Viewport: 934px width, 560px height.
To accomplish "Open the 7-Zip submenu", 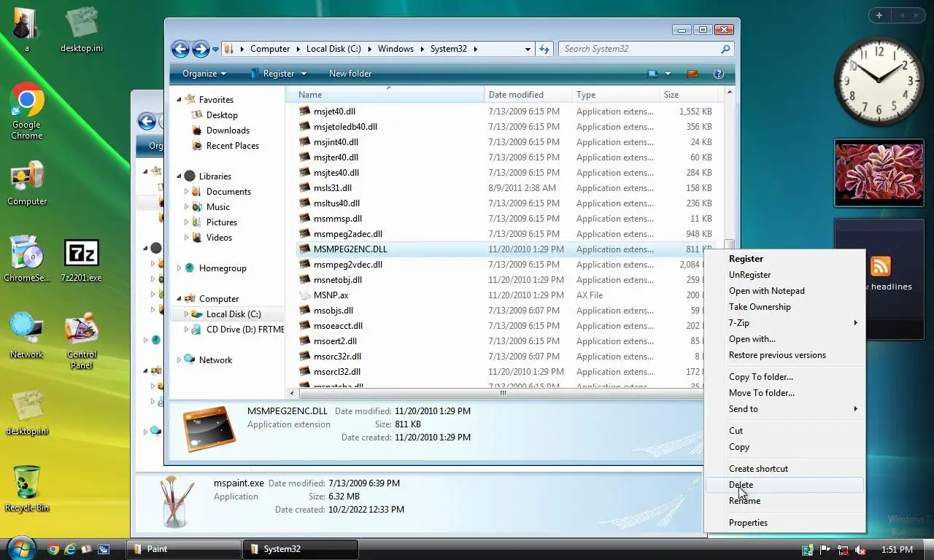I will pyautogui.click(x=784, y=323).
